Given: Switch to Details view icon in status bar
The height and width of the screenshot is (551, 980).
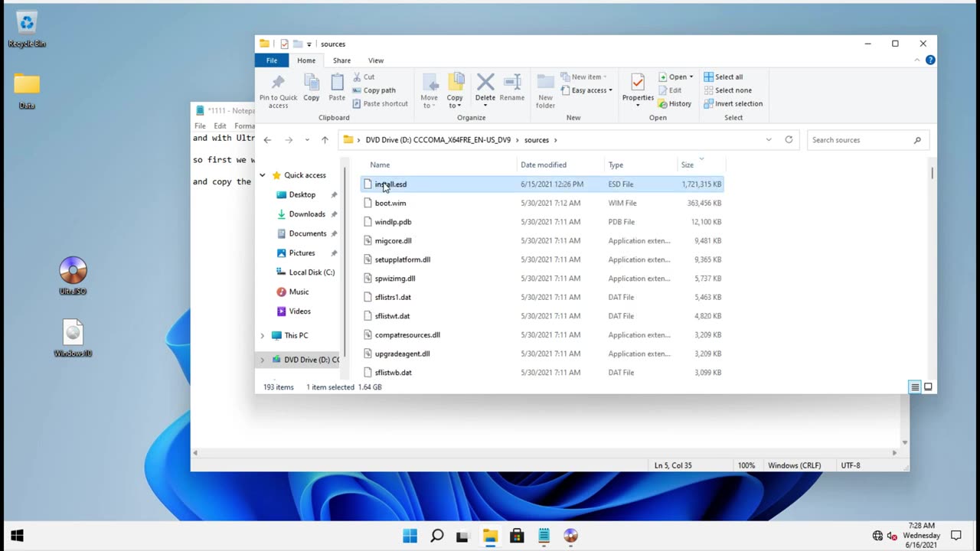Looking at the screenshot, I should (x=915, y=387).
